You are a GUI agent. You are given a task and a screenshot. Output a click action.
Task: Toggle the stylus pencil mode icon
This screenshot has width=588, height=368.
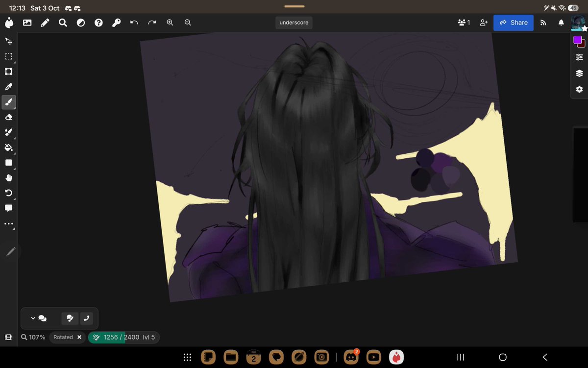click(11, 251)
